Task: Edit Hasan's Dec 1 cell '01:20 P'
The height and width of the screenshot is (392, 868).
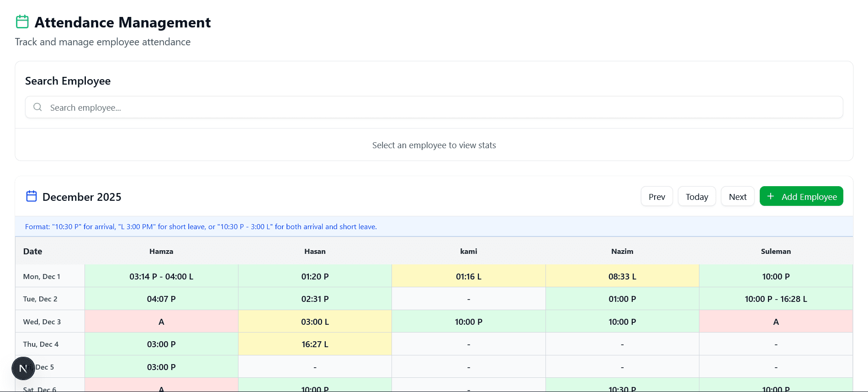Action: click(315, 276)
